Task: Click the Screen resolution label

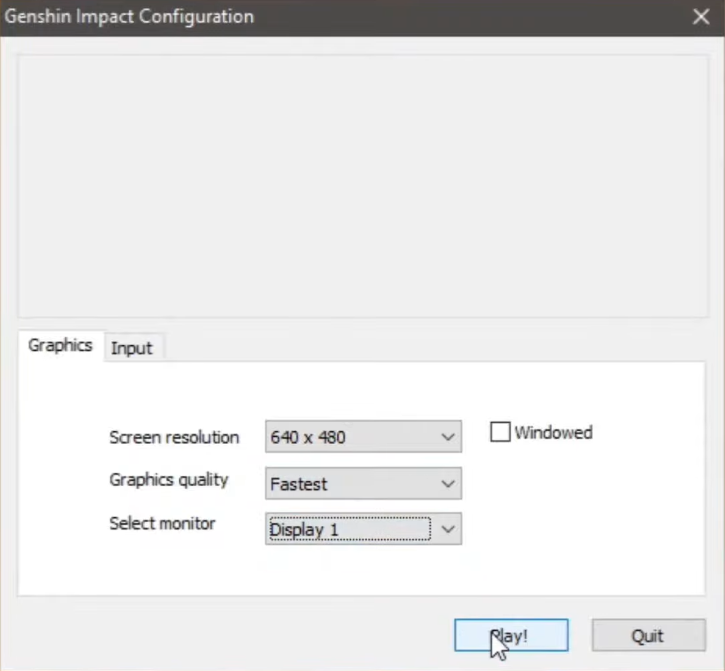Action: click(x=174, y=437)
